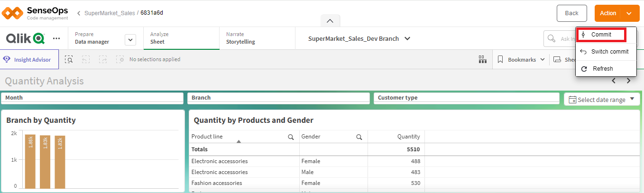Open the Select date range dropdown
The width and height of the screenshot is (644, 193).
(602, 100)
